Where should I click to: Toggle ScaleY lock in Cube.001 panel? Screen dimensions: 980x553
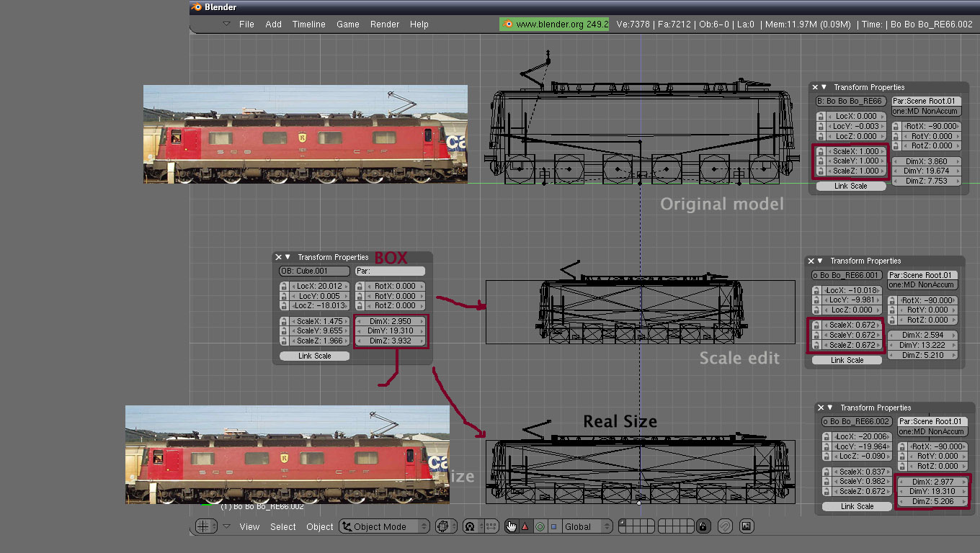(283, 331)
